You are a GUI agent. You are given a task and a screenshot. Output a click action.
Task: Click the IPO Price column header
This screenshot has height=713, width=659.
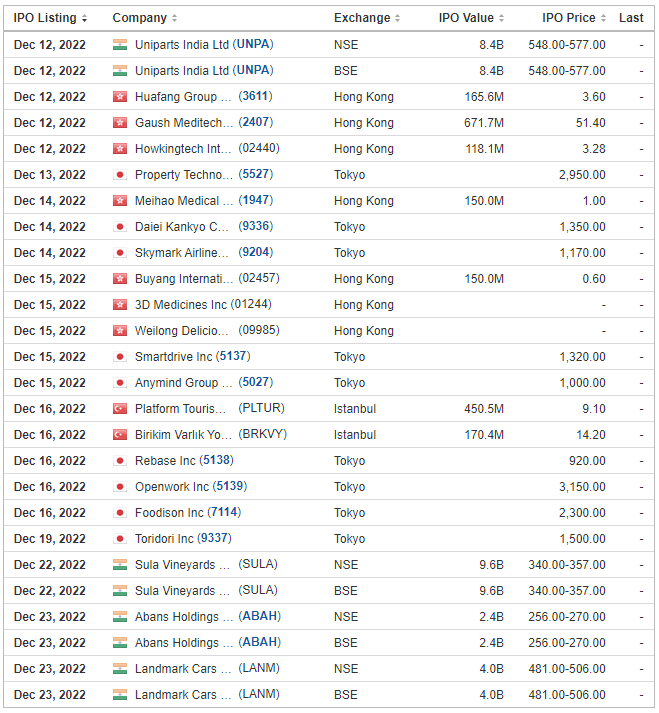click(568, 18)
